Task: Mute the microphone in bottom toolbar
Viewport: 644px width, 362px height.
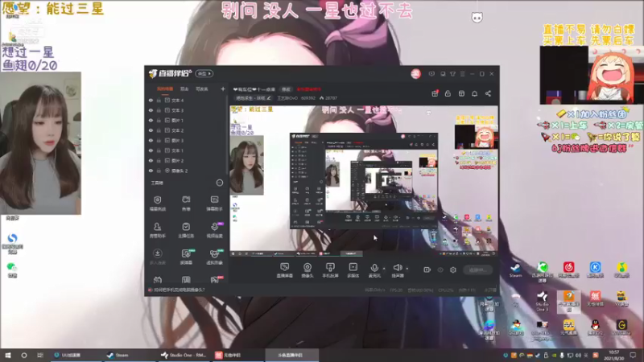Action: point(374,270)
